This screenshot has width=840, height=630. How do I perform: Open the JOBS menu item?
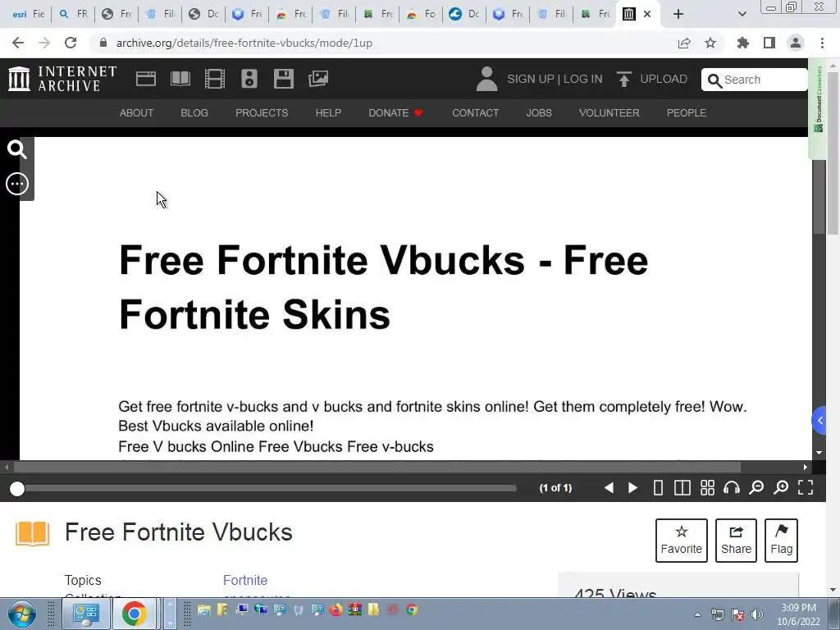coord(538,113)
